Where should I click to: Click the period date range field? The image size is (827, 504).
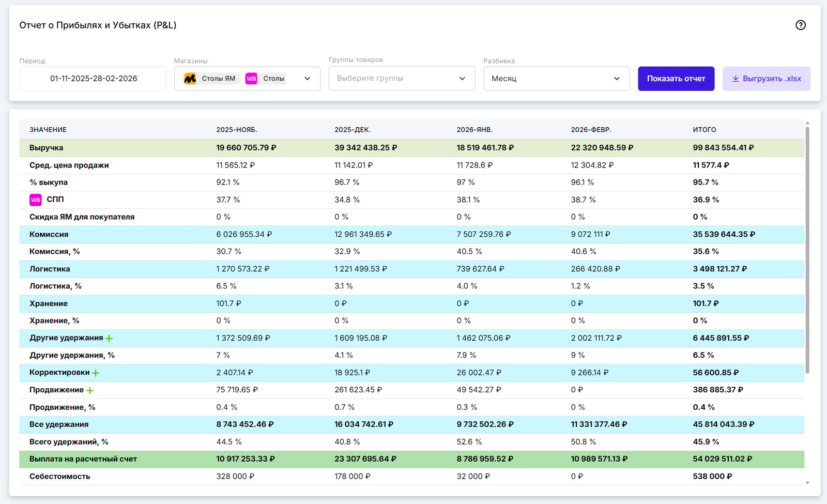click(93, 79)
